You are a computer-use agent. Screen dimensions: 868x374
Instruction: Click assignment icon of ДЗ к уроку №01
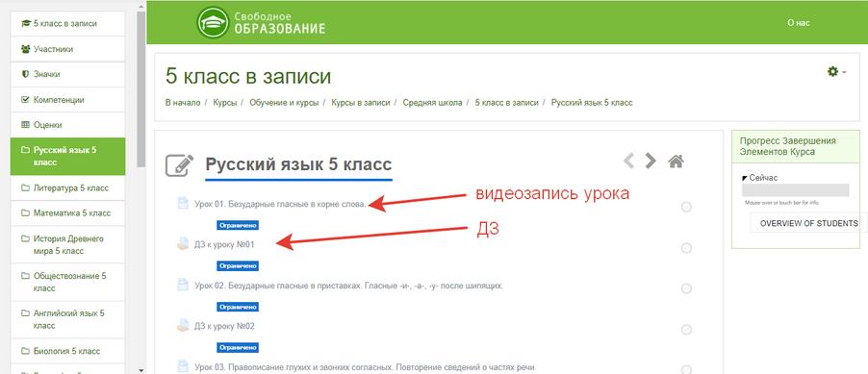pos(183,244)
